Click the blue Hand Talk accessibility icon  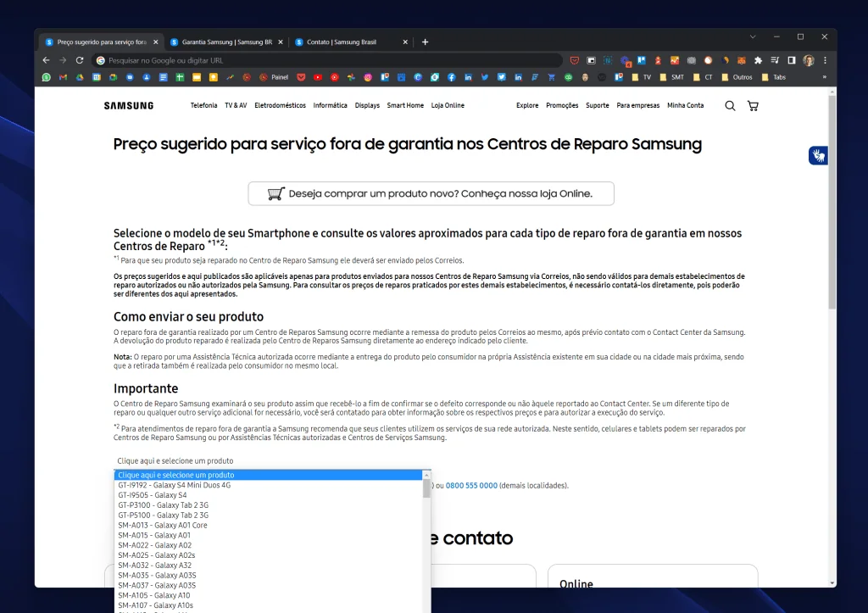[817, 155]
